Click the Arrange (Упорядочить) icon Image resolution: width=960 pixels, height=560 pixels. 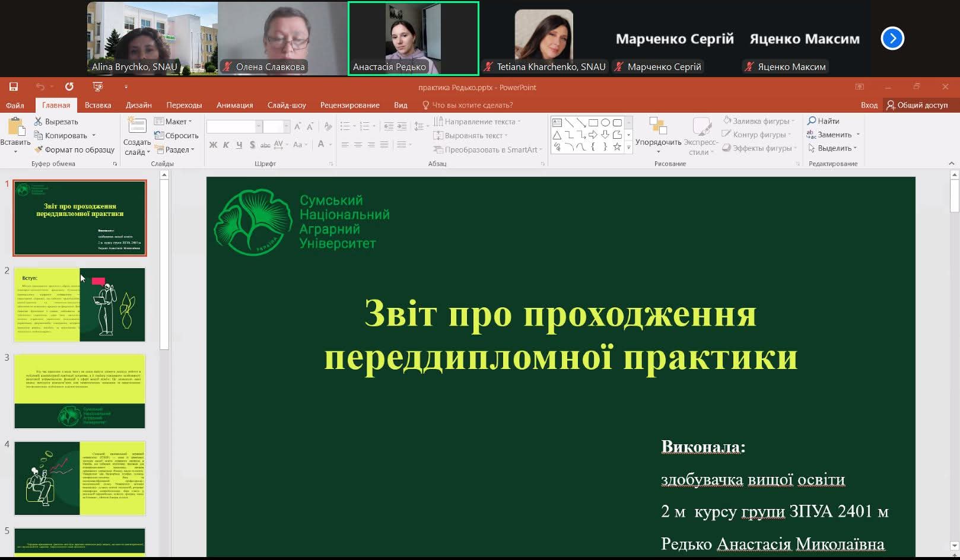(658, 126)
